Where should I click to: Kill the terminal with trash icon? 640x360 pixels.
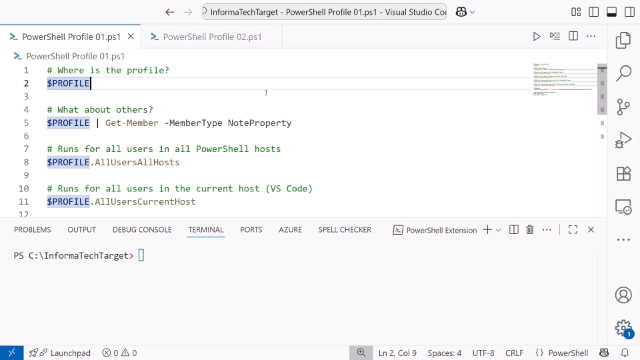(530, 230)
